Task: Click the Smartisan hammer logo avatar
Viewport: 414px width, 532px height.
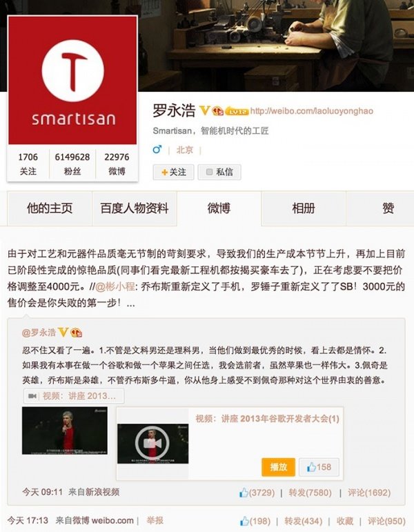Action: 72,80
